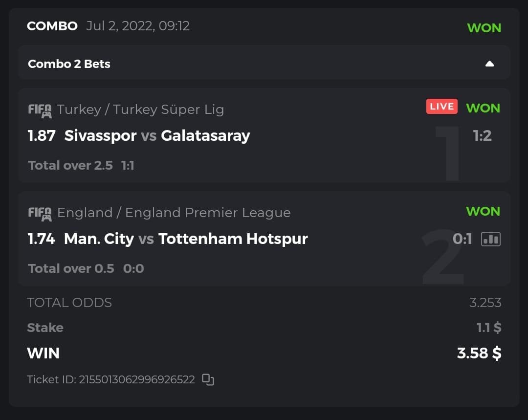528x420 pixels.
Task: Copy the Ticket ID number
Action: pos(208,379)
